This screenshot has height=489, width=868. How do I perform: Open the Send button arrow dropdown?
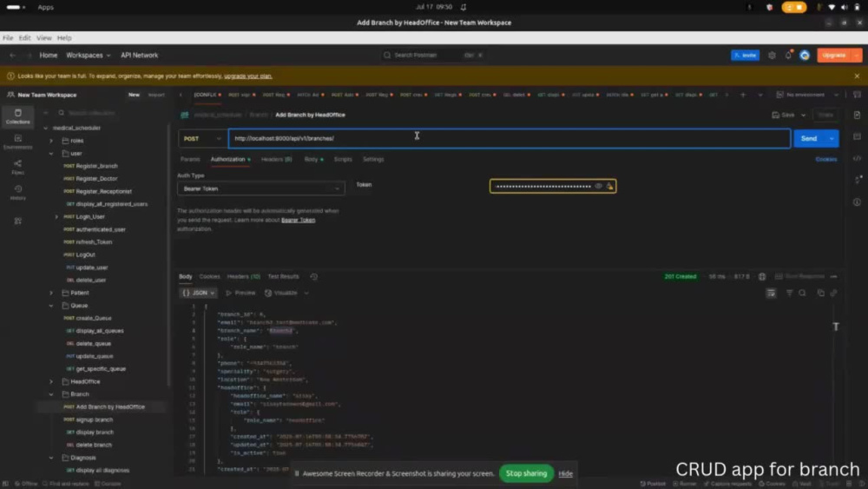click(832, 138)
